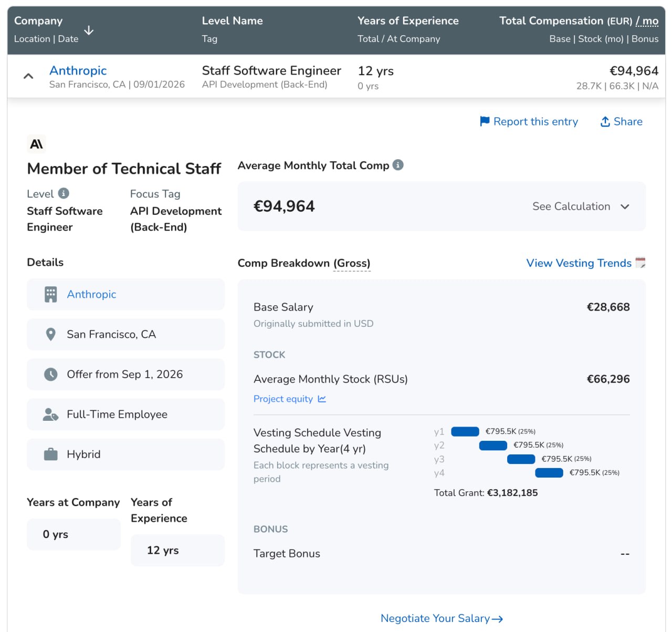This screenshot has height=632, width=672.
Task: Open the Project equity link
Action: (283, 399)
